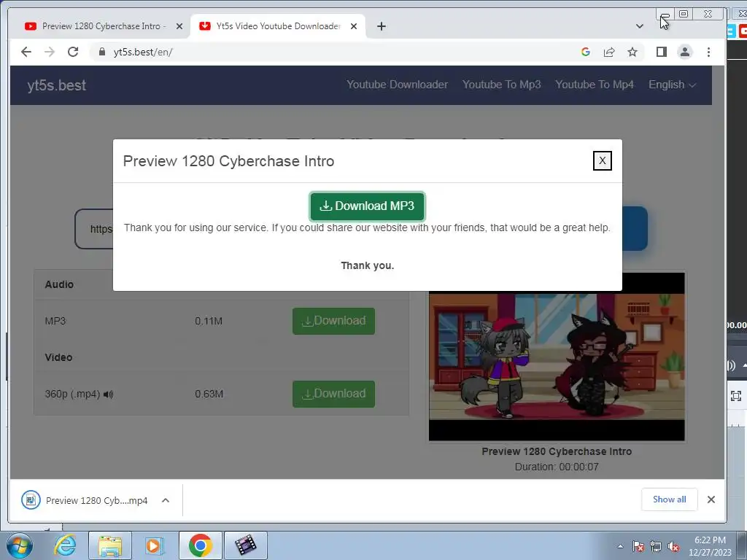Go forward in Chrome
Image resolution: width=747 pixels, height=560 pixels.
coord(50,52)
